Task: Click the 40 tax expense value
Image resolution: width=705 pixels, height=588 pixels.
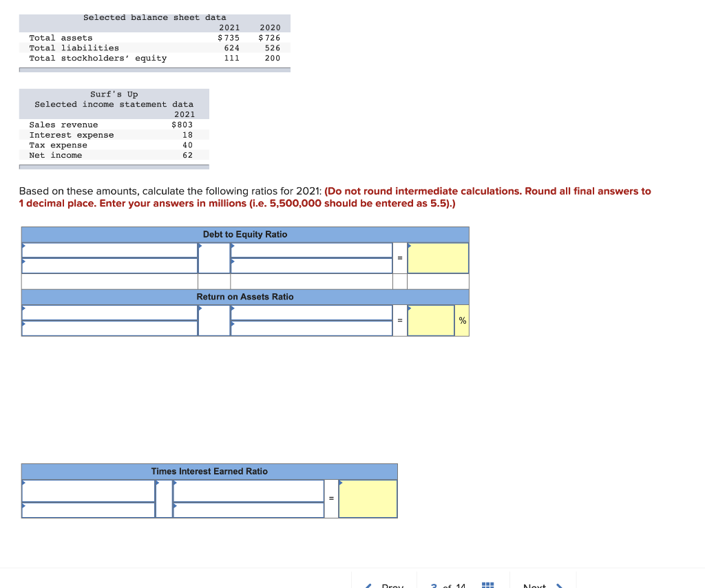Action: [x=187, y=145]
